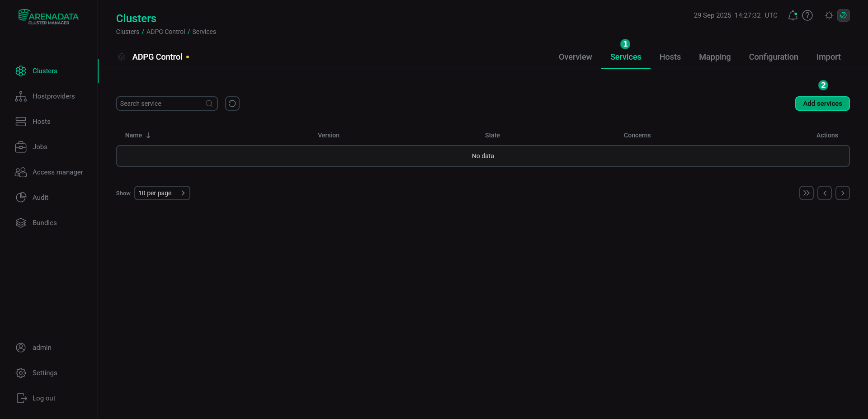
Task: Go to next page arrow
Action: [x=842, y=193]
